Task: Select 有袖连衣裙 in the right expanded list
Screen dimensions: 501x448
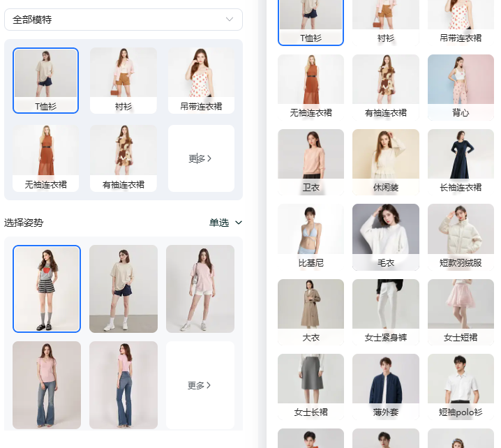Action: [386, 87]
